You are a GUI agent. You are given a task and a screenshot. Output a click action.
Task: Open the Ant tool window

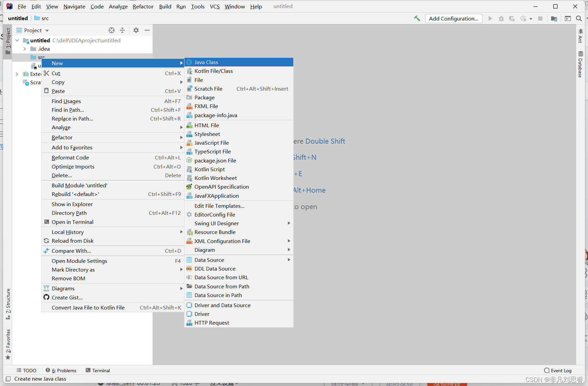click(x=580, y=36)
